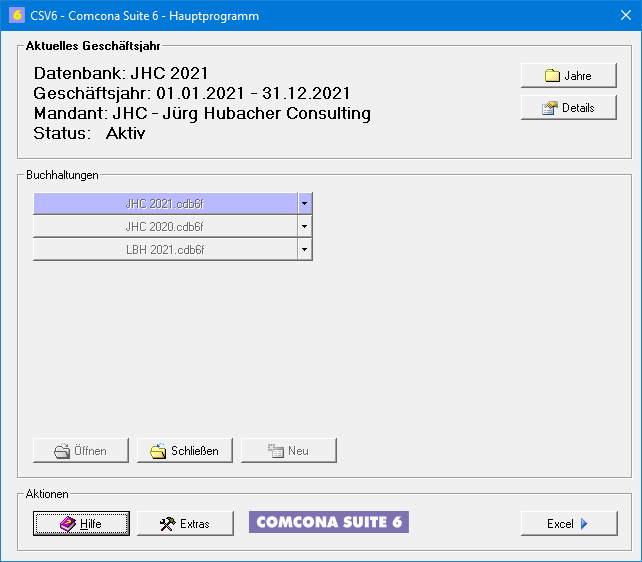This screenshot has width=642, height=562.
Task: Click the CSV6 app icon in title bar
Action: point(17,16)
